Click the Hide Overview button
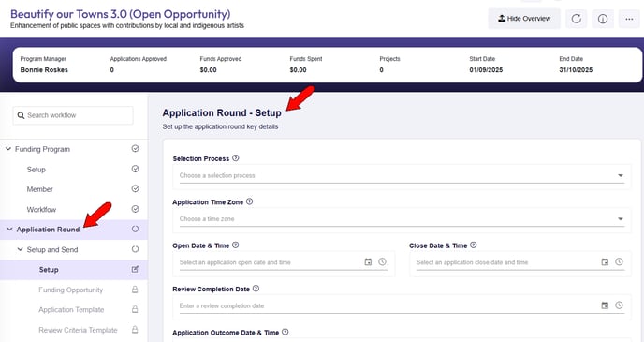Image resolution: width=644 pixels, height=342 pixels. pos(524,19)
